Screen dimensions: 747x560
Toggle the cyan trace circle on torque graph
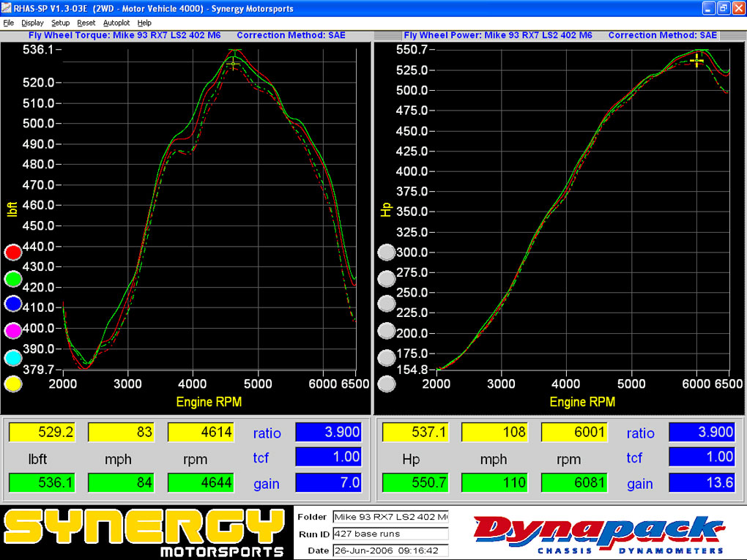[12, 358]
